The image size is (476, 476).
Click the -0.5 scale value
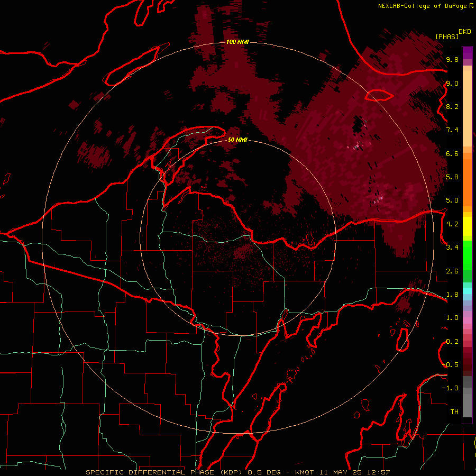tap(451, 365)
